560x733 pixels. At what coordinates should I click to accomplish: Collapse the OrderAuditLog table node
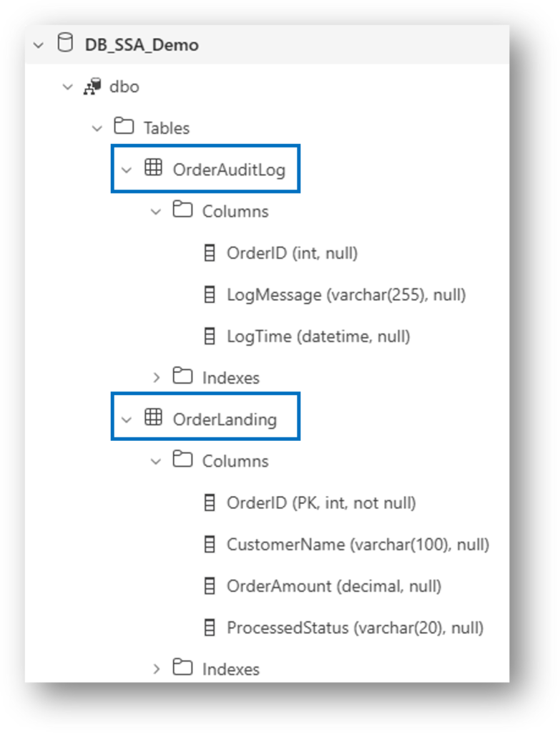pyautogui.click(x=127, y=170)
